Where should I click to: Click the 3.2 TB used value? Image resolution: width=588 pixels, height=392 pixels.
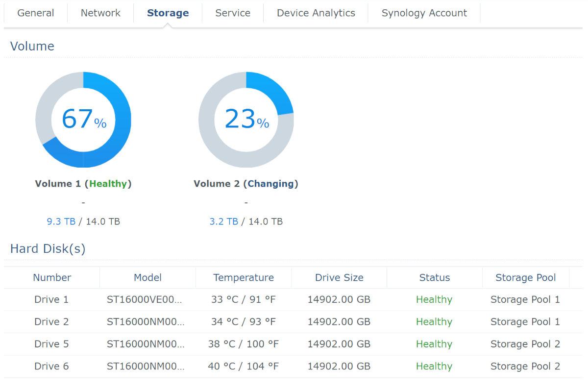click(x=224, y=221)
